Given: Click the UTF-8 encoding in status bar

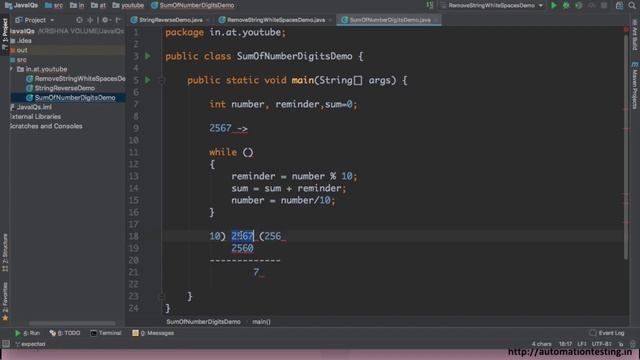Looking at the screenshot, I should [x=601, y=344].
